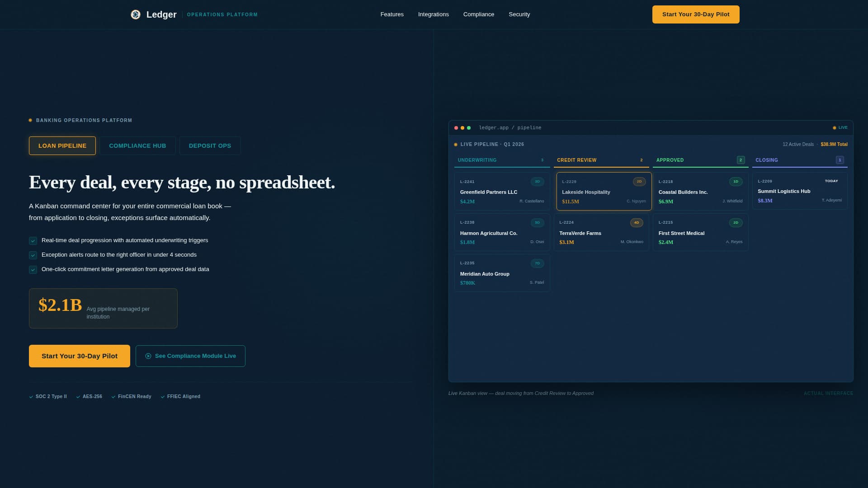Image resolution: width=868 pixels, height=488 pixels.
Task: Click the 2D badge on Lakeside Hospitality card
Action: [639, 182]
